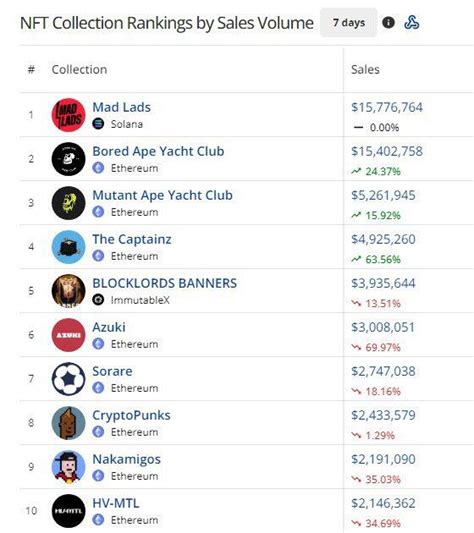Click the info icon beside 7 days
Image resolution: width=474 pixels, height=533 pixels.
[388, 23]
